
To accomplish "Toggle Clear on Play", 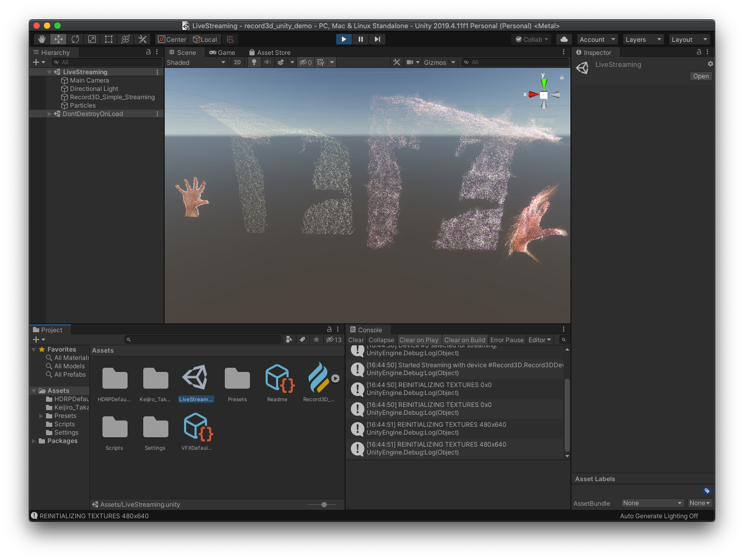I will pyautogui.click(x=419, y=340).
